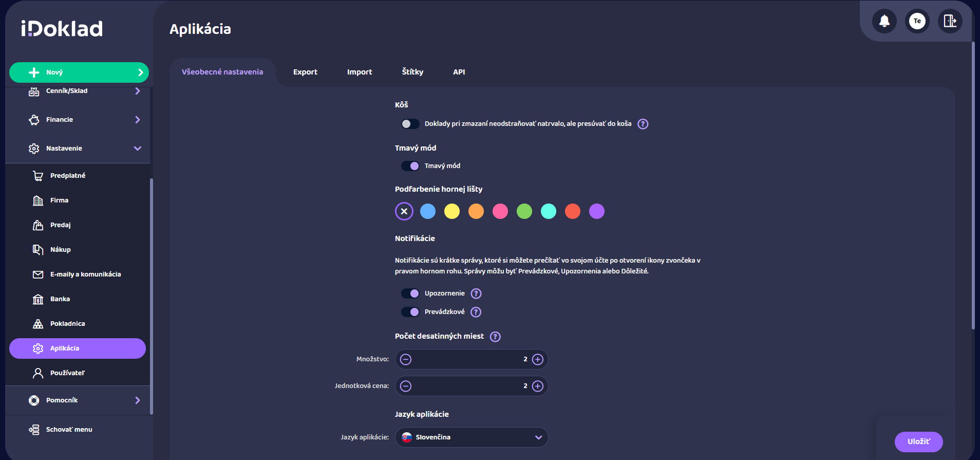This screenshot has height=460, width=980.
Task: Go to Pokladnica in settings menu
Action: click(x=67, y=324)
